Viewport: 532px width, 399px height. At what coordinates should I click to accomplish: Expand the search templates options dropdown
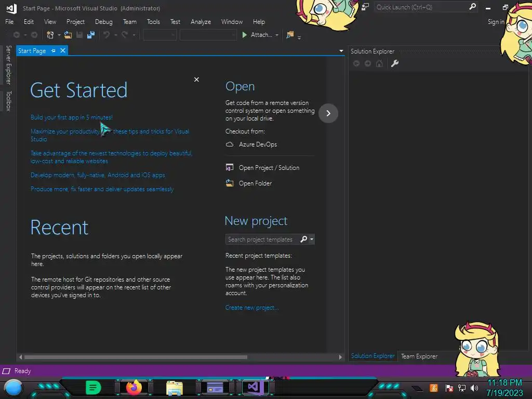tap(312, 239)
